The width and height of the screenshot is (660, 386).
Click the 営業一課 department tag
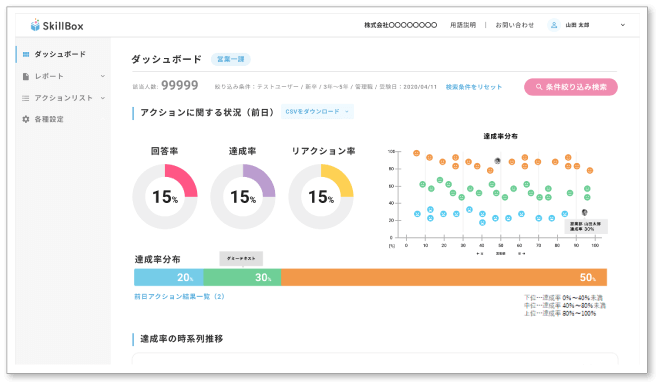[231, 59]
